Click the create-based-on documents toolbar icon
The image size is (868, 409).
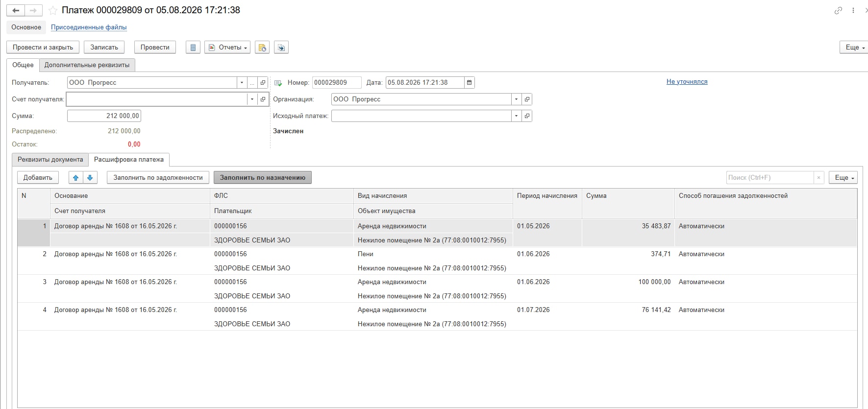pos(281,48)
